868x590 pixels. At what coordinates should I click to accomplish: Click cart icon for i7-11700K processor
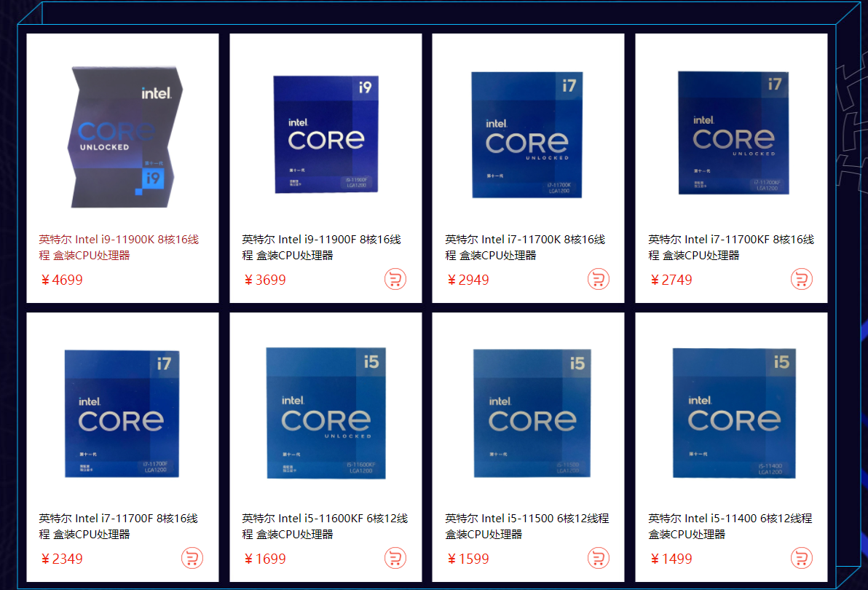[x=599, y=280]
